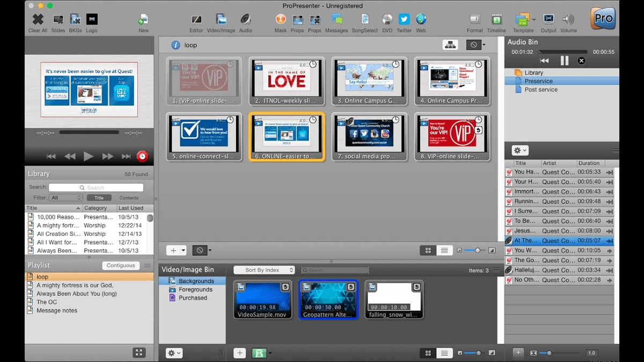Toggle the Contents search filter
Image resolution: width=644 pixels, height=362 pixels.
pyautogui.click(x=129, y=198)
